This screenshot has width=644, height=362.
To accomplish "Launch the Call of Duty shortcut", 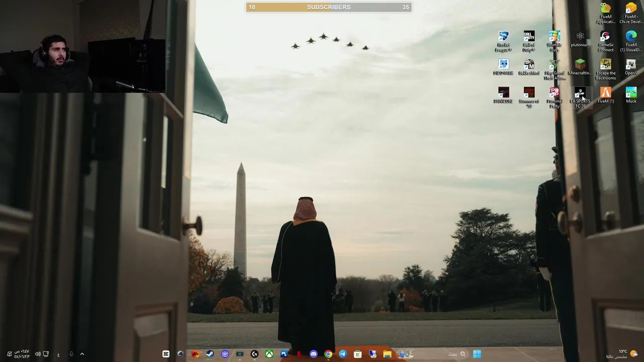I will [x=529, y=41].
